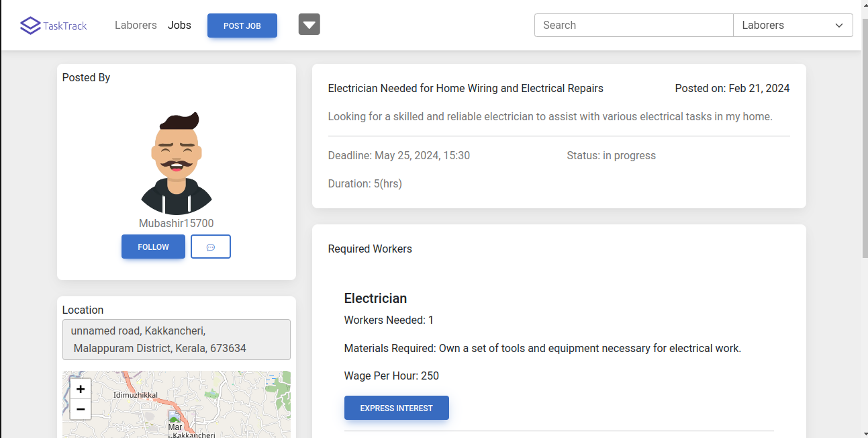Click the Idimuzhikkal label on the map
The image size is (868, 438).
pyautogui.click(x=136, y=395)
